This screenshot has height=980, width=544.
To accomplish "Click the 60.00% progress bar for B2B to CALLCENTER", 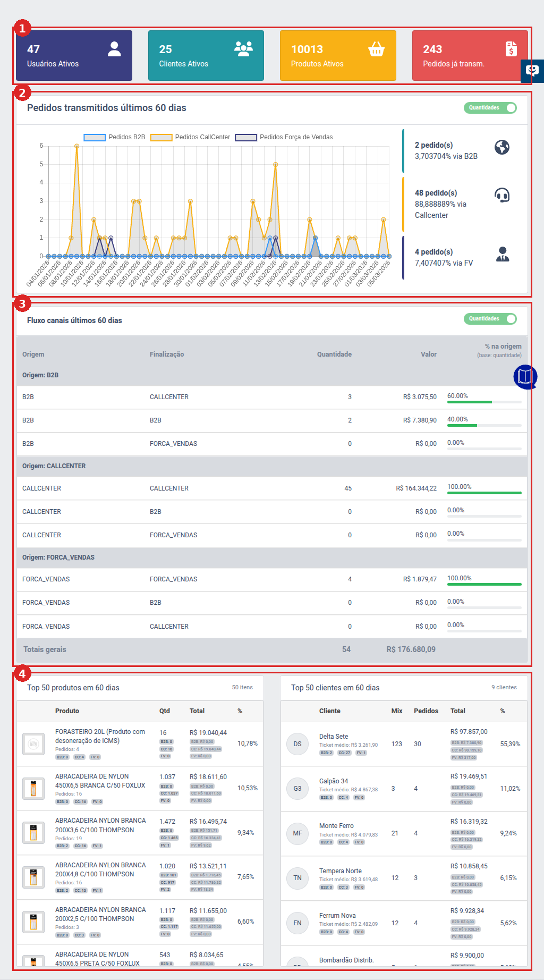I will (484, 402).
